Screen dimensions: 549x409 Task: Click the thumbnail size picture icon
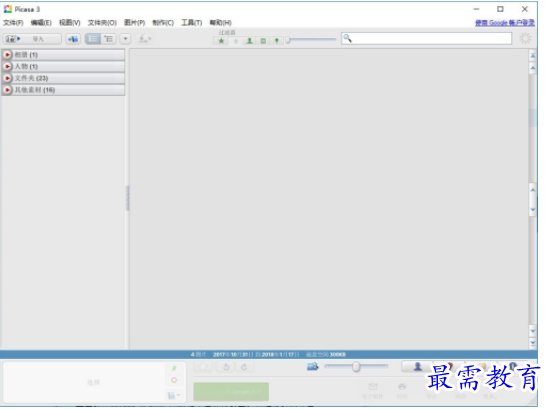click(312, 367)
